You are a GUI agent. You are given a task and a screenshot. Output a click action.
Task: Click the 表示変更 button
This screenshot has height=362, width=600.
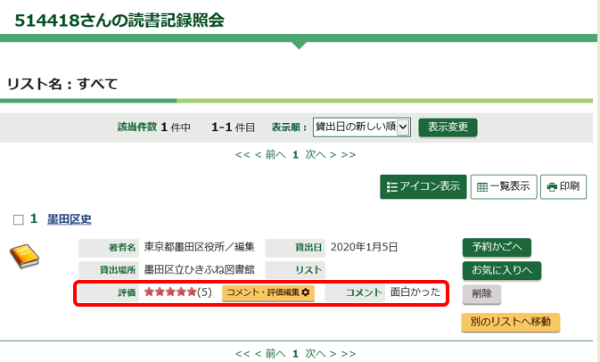(448, 127)
